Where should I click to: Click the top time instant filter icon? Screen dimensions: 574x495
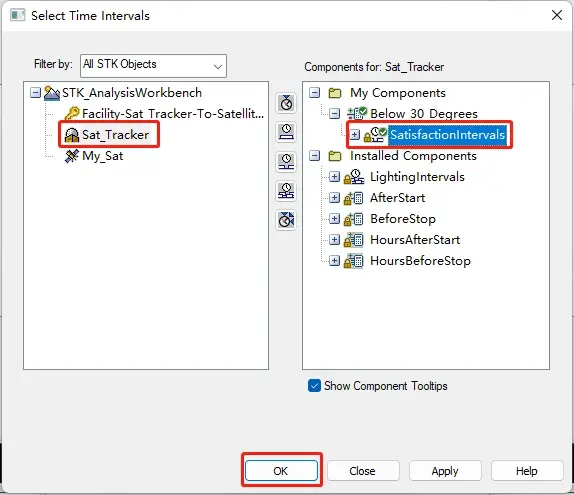(x=286, y=103)
